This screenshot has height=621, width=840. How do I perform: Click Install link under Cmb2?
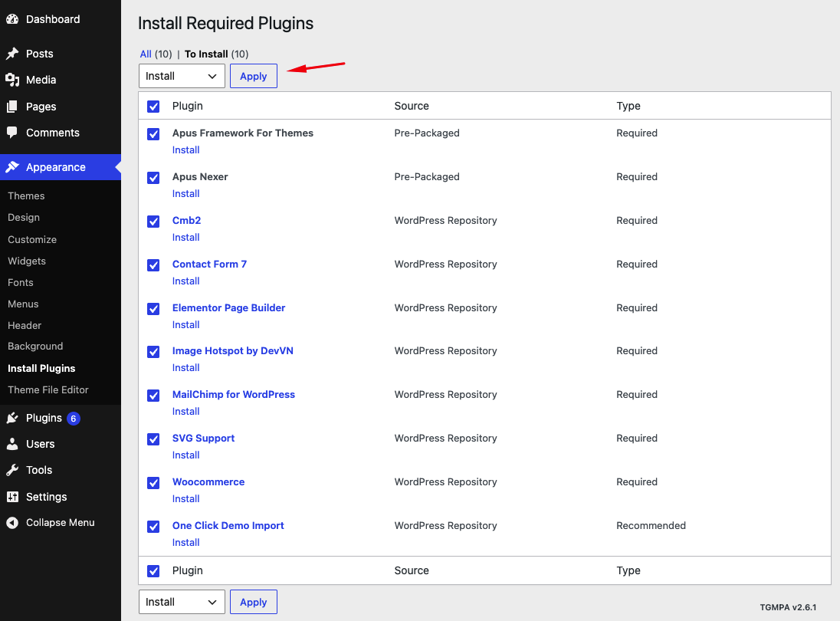tap(186, 238)
